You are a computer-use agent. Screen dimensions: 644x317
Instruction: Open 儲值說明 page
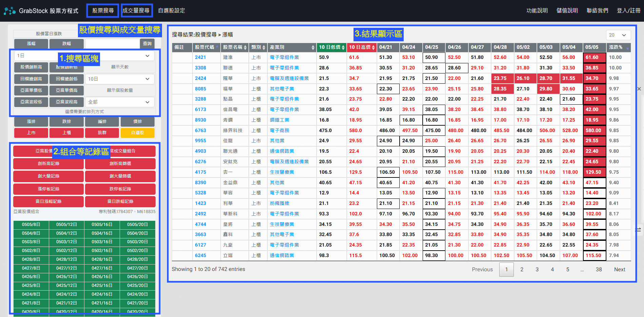point(567,10)
